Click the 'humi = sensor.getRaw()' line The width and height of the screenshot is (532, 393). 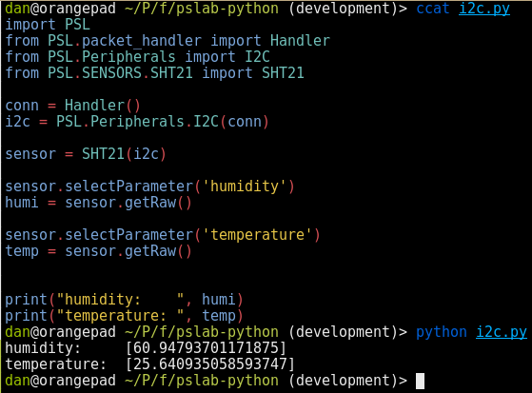[x=98, y=203]
